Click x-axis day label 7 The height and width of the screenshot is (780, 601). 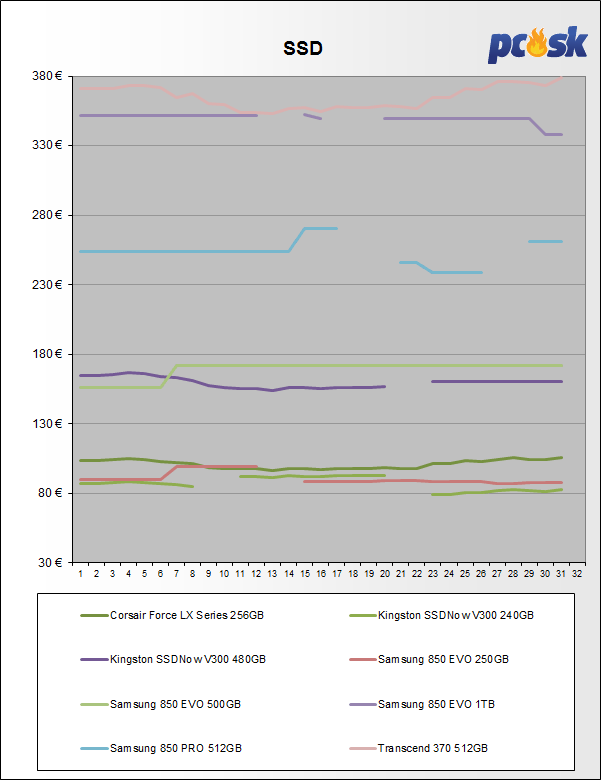click(176, 574)
